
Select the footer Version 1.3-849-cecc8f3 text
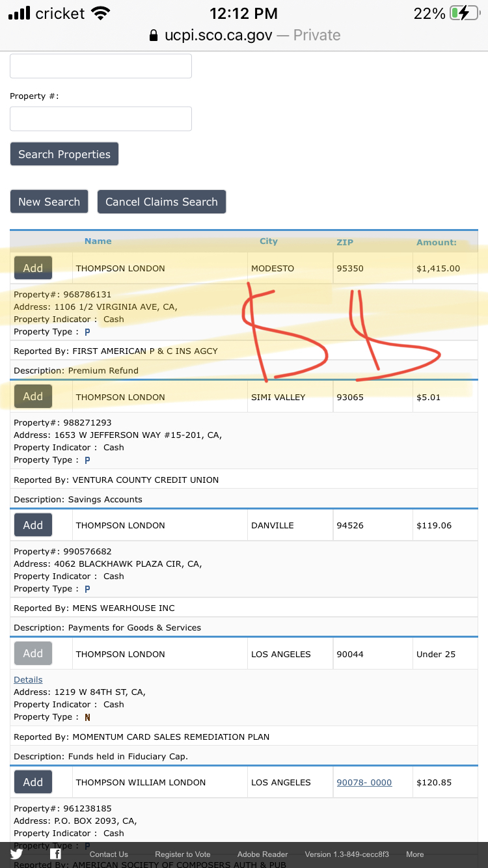coord(347,854)
